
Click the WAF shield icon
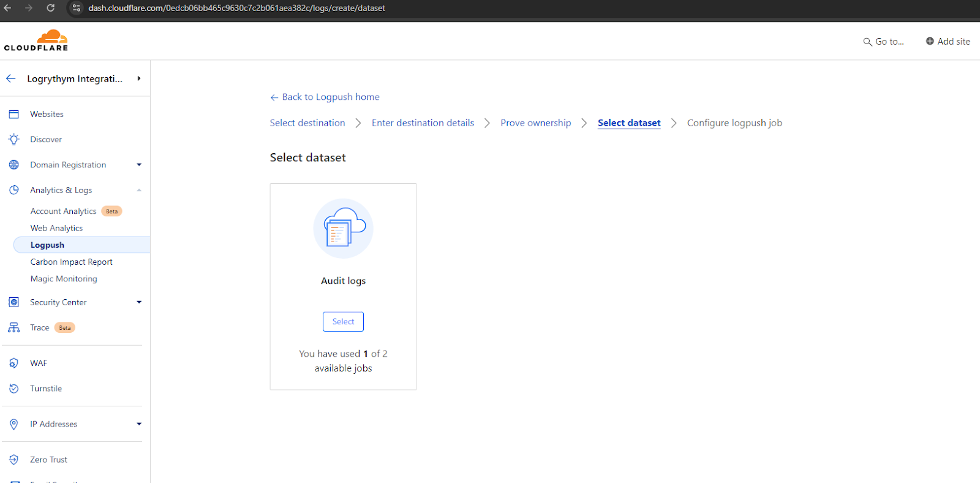14,363
